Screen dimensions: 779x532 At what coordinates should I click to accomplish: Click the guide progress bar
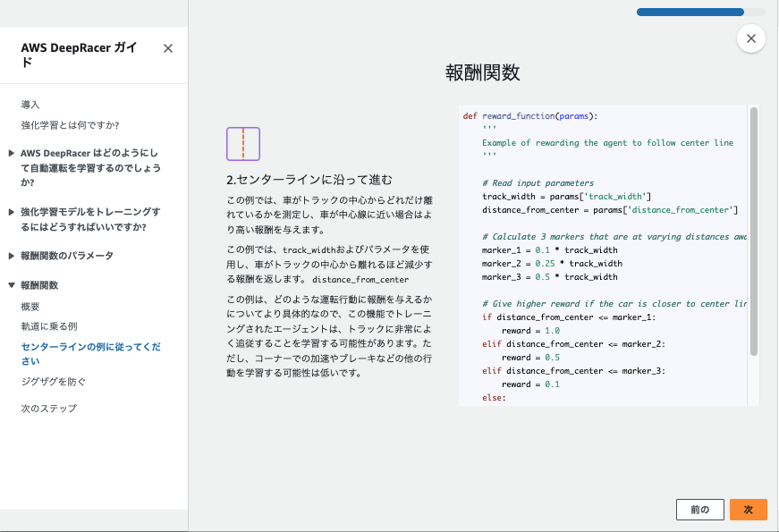coord(701,13)
